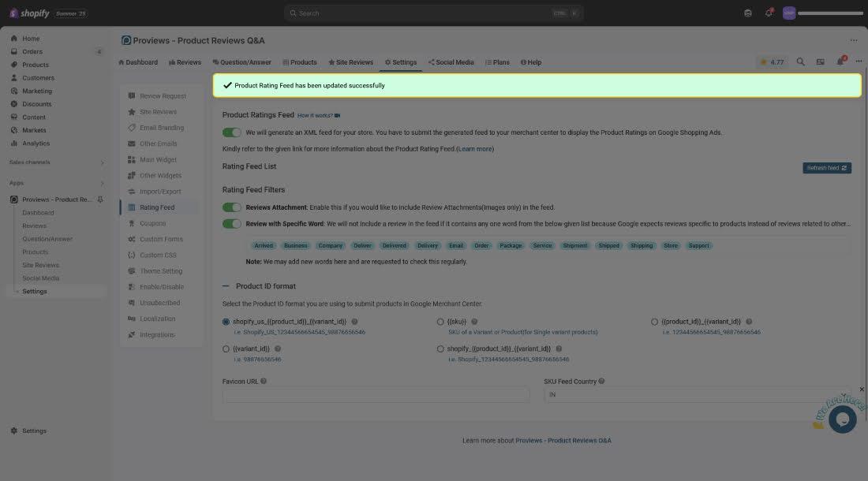Click the magnifier search icon beside rating
This screenshot has height=481, width=868.
(x=800, y=62)
